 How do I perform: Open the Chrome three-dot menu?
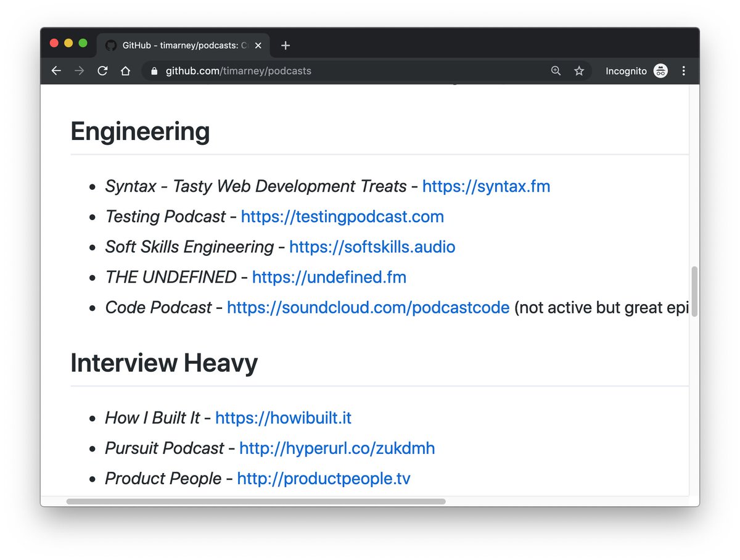click(683, 71)
